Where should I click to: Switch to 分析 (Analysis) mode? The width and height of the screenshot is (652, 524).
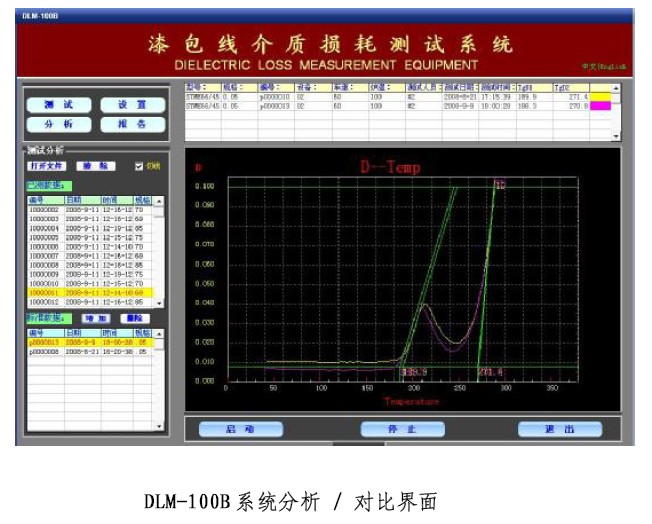(60, 125)
